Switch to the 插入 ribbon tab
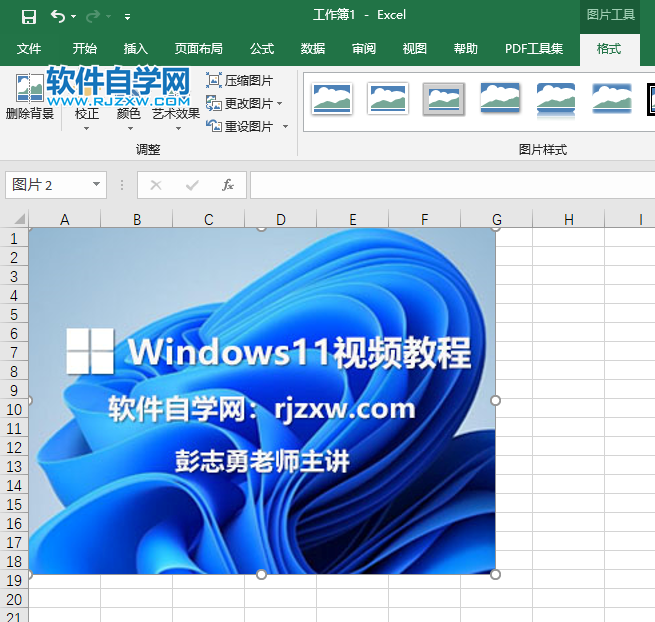Image resolution: width=655 pixels, height=622 pixels. [x=135, y=49]
